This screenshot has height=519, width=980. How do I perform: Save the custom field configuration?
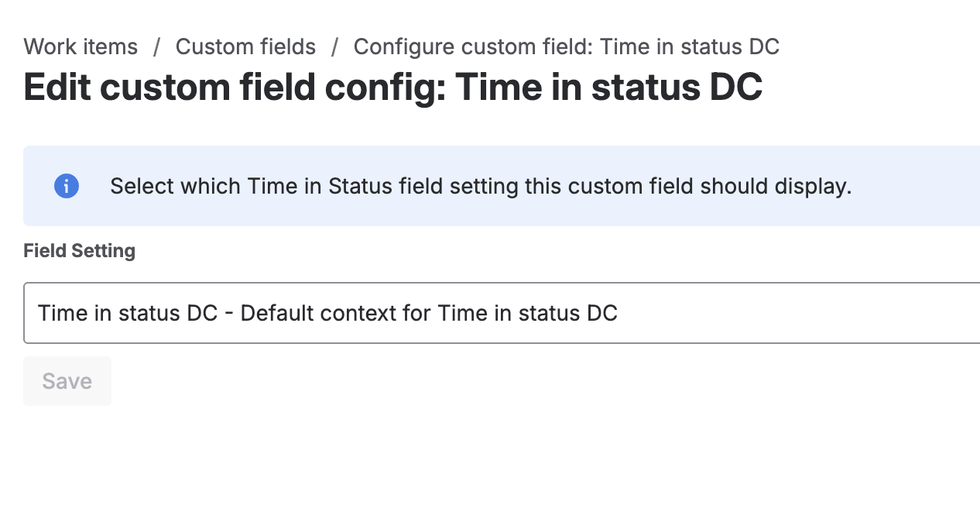click(x=67, y=380)
